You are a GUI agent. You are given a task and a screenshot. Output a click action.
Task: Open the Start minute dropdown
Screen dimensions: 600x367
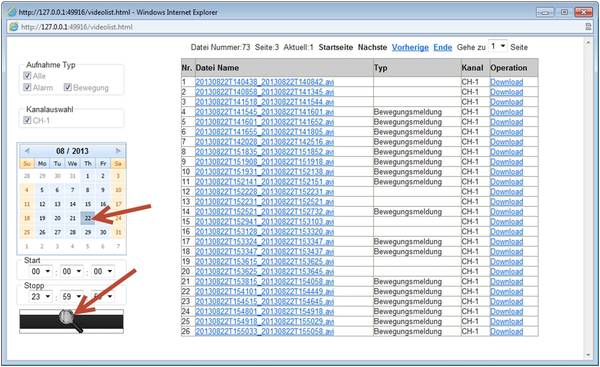click(72, 271)
